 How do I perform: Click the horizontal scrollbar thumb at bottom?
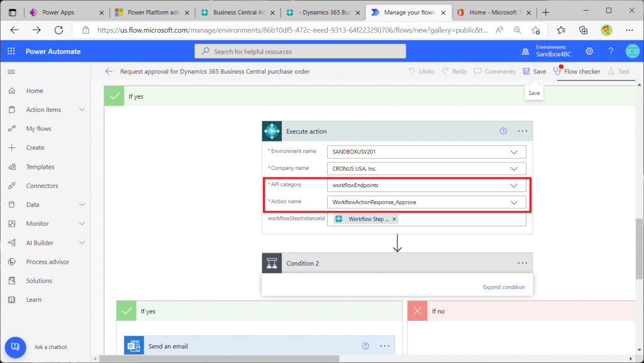tap(219, 359)
